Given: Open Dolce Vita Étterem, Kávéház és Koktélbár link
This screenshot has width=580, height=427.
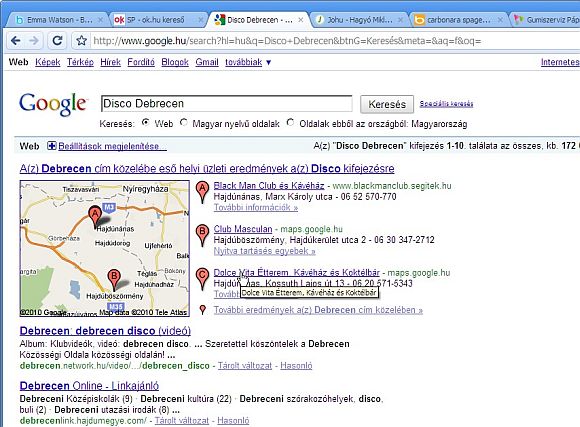Looking at the screenshot, I should (x=296, y=273).
